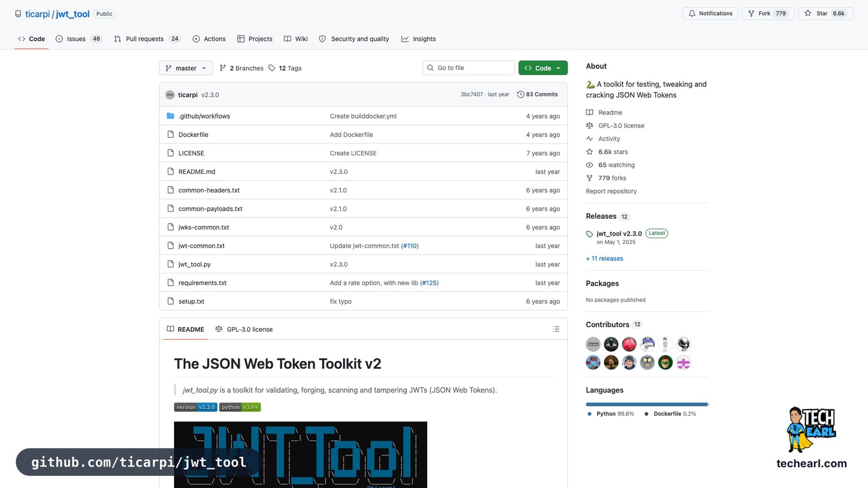Open the Dockerfile file
Image resolution: width=868 pixels, height=488 pixels.
pyautogui.click(x=193, y=135)
